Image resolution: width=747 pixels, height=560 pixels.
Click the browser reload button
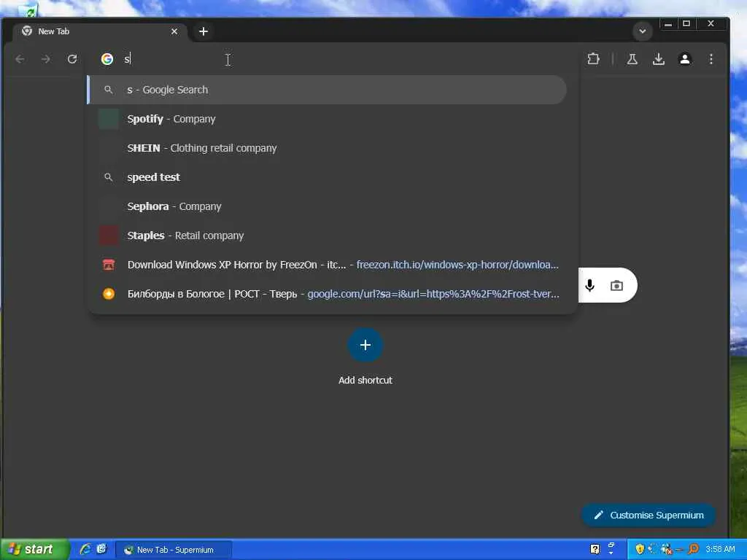(72, 59)
